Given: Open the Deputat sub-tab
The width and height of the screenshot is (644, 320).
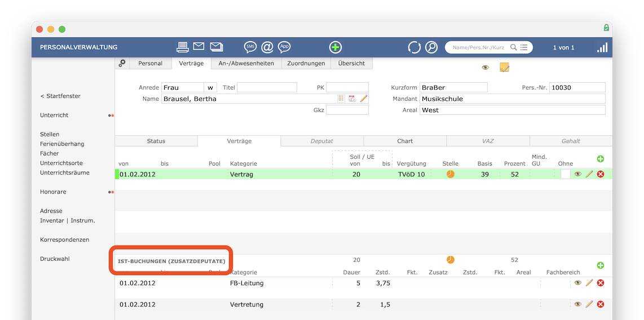Looking at the screenshot, I should [x=322, y=141].
